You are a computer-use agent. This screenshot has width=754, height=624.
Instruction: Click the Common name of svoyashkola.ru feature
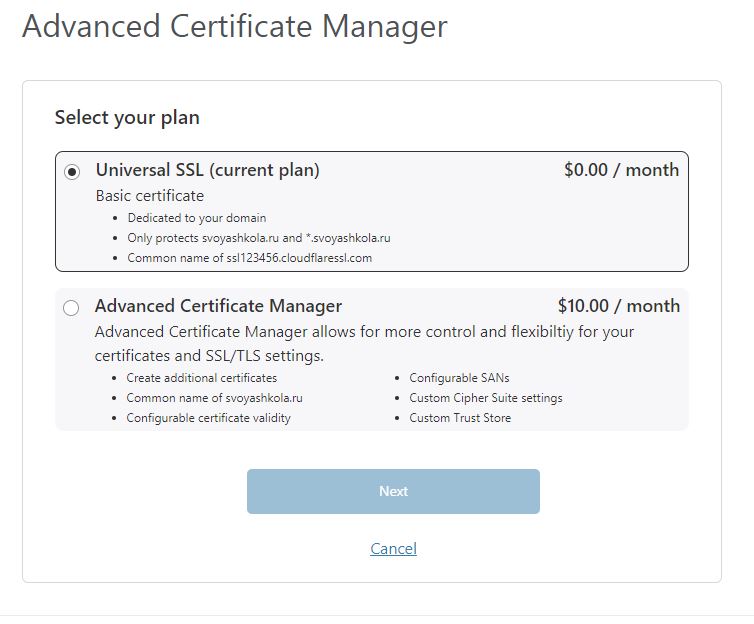pos(214,398)
